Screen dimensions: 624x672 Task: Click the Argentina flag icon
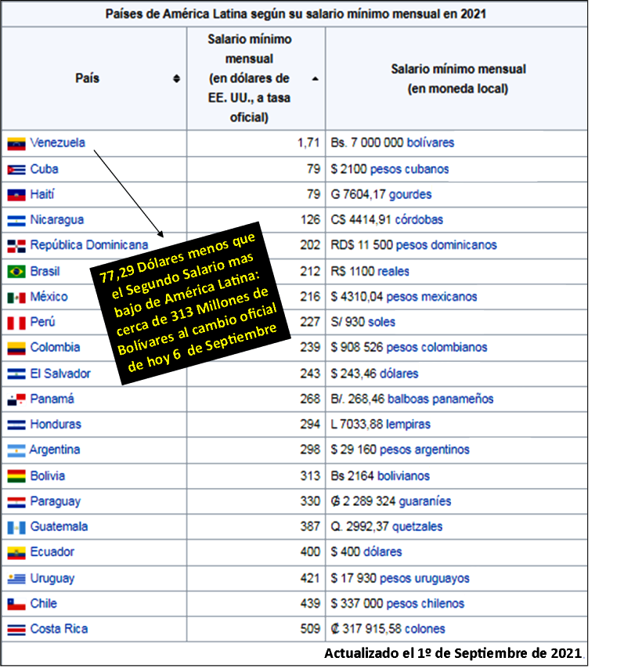pyautogui.click(x=16, y=450)
